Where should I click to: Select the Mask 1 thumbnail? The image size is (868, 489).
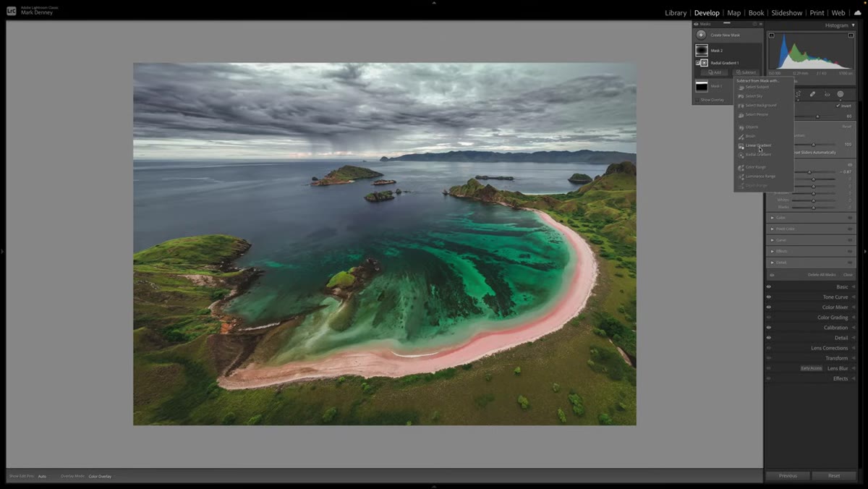click(x=702, y=86)
